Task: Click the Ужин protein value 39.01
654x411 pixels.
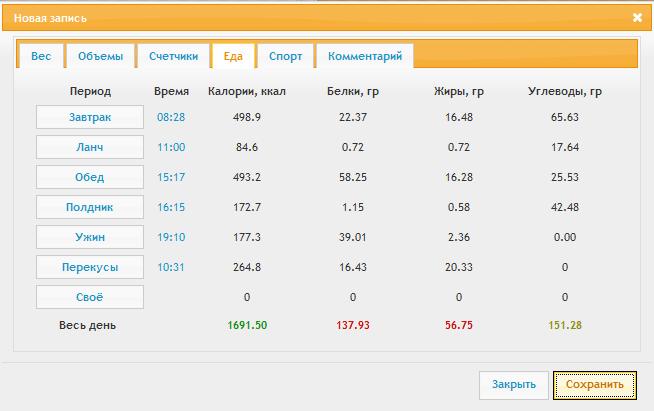Action: click(353, 237)
